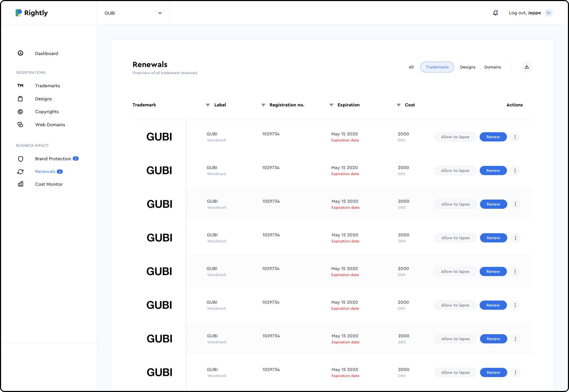This screenshot has width=569, height=392.
Task: Allow sixth GUBI trademark to lapse
Action: [x=455, y=305]
